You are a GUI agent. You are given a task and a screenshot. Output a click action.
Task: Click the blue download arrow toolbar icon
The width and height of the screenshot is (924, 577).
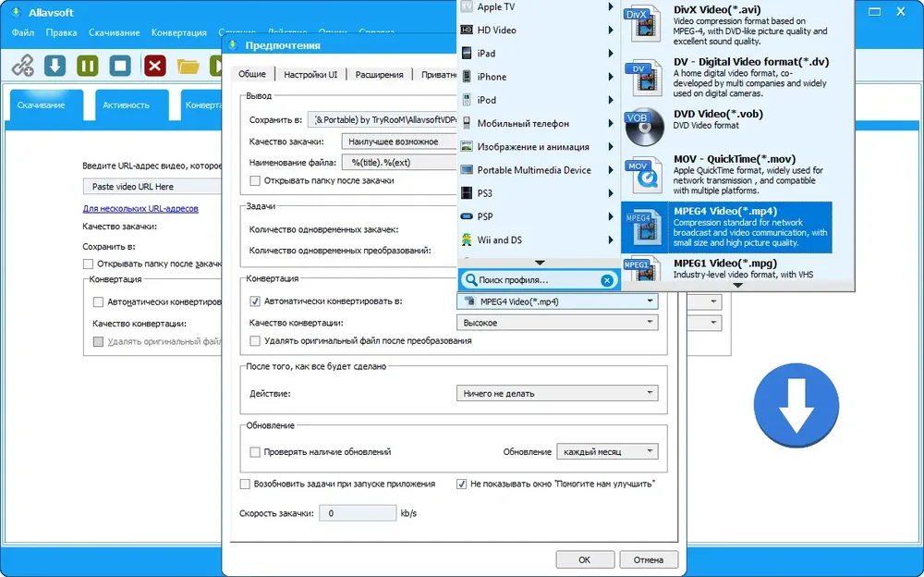[55, 66]
